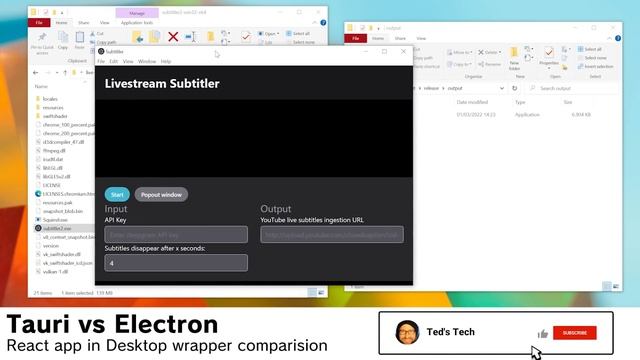
Task: Open Properties in output Explorer ribbon
Action: coord(549,57)
